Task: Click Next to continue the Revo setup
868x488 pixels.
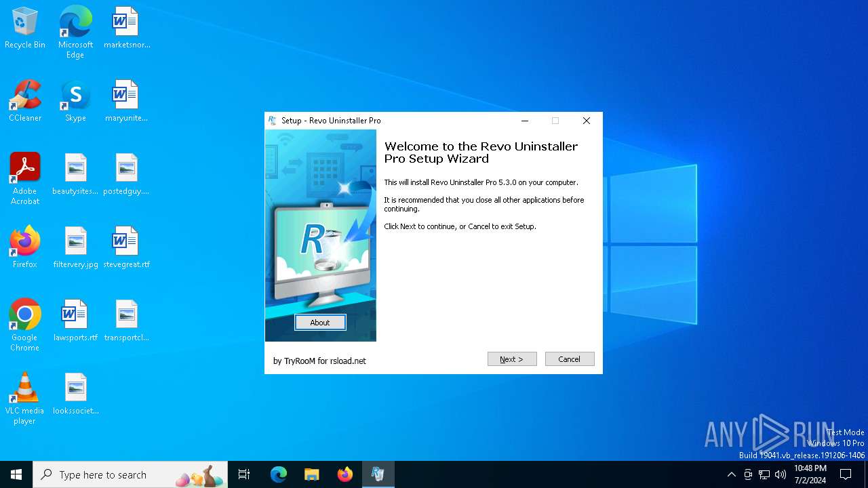Action: click(512, 359)
